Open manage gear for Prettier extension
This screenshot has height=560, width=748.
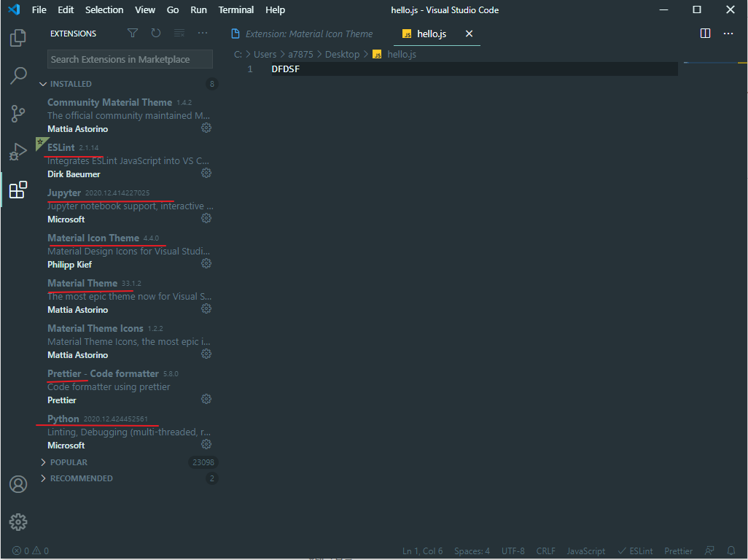point(206,400)
